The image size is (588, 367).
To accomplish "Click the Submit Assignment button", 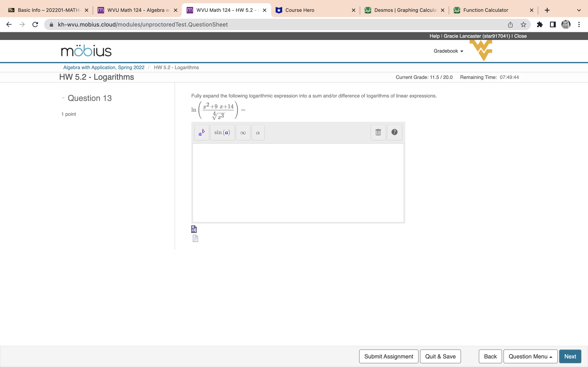I will pyautogui.click(x=389, y=356).
